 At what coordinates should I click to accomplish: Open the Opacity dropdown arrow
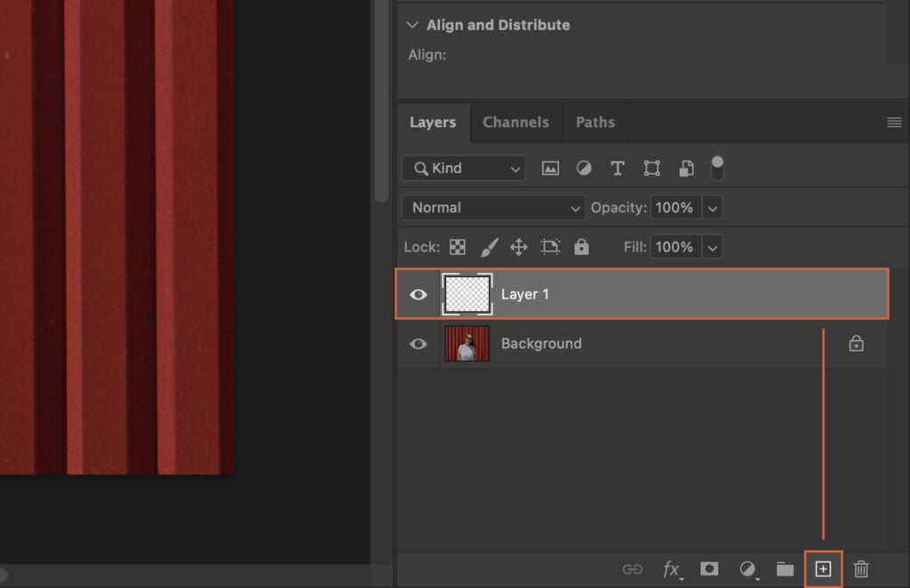tap(711, 207)
